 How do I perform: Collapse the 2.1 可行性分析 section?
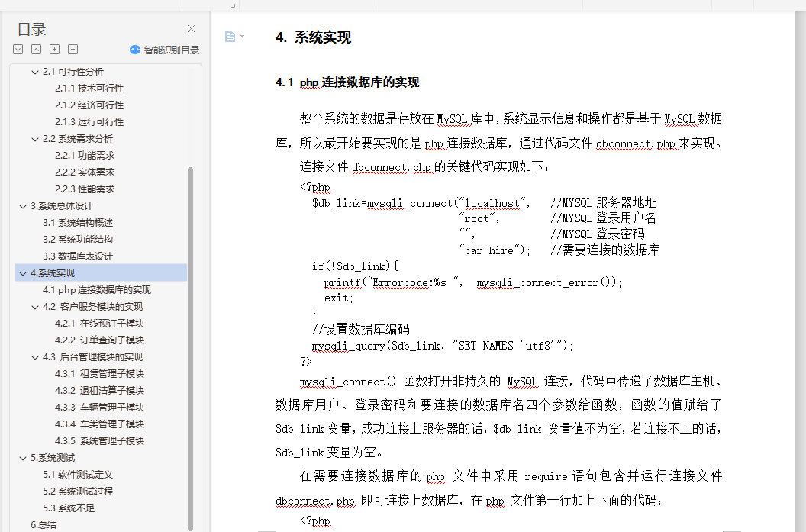(x=35, y=73)
